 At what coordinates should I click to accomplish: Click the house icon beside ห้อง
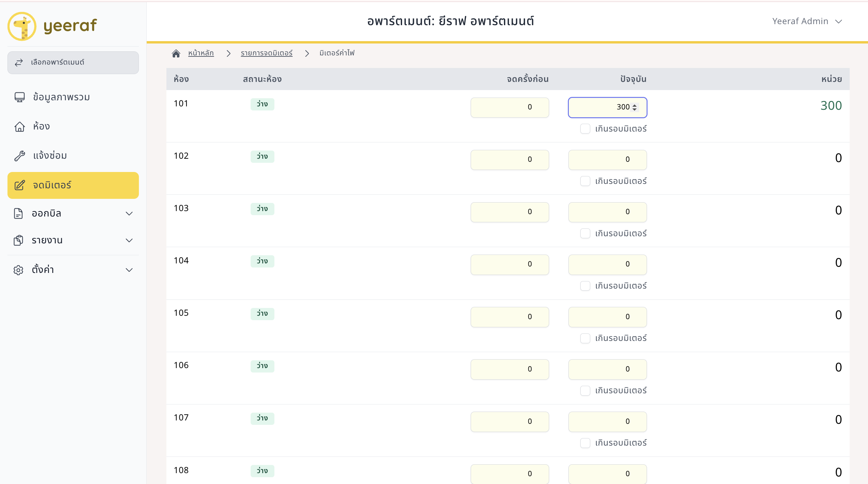coord(20,126)
